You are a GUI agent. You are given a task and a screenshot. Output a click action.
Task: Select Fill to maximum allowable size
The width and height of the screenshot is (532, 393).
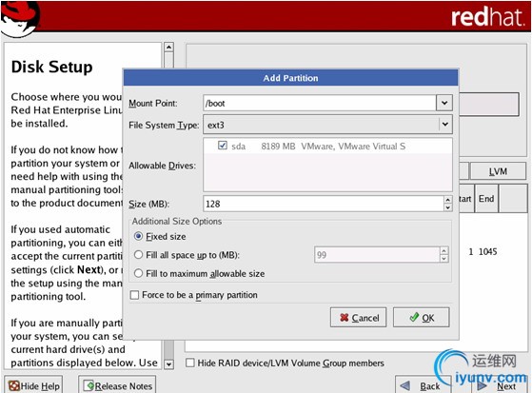tap(200, 273)
